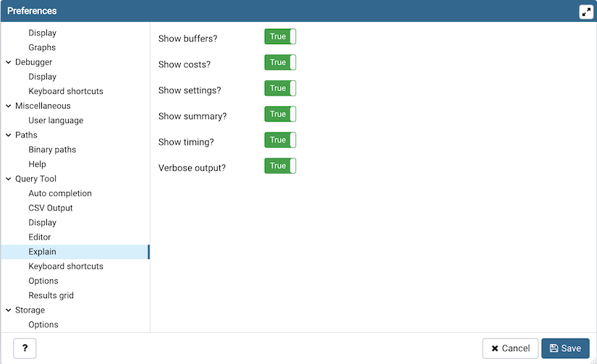Toggle the Show costs switch
Screen dimensions: 597x364
[280, 63]
